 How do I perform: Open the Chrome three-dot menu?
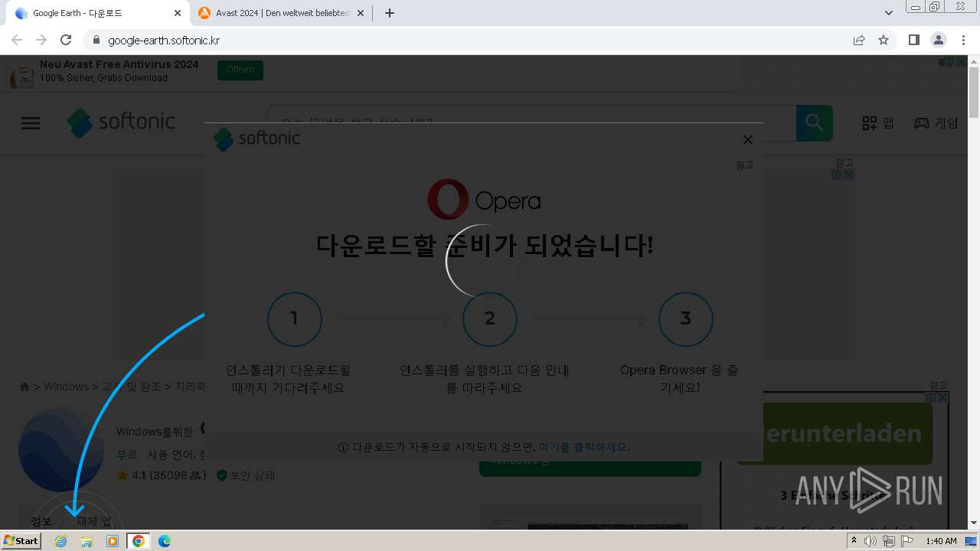coord(963,40)
